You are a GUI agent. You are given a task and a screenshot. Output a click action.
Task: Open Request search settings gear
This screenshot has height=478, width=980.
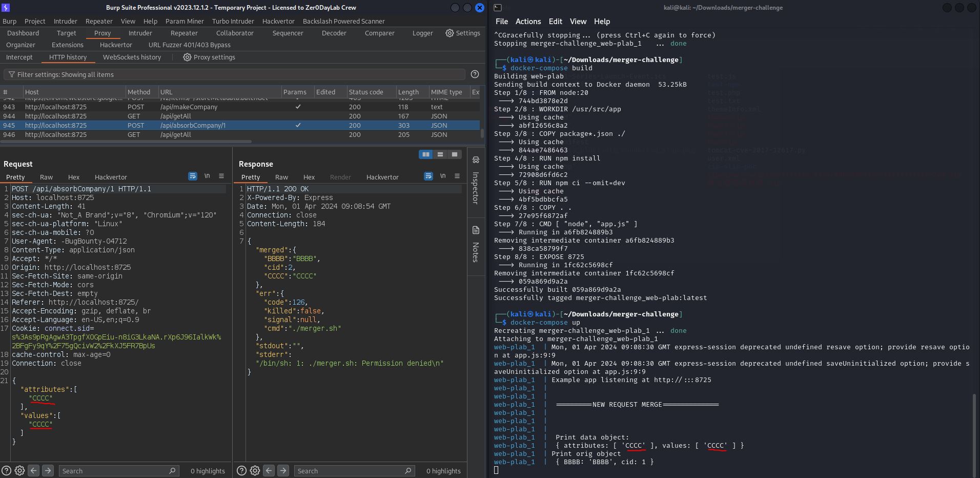19,470
